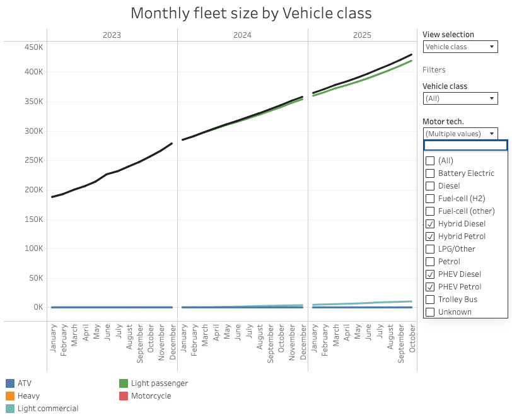Image resolution: width=512 pixels, height=420 pixels.
Task: Click the ATV blue legend swatch
Action: (9, 383)
